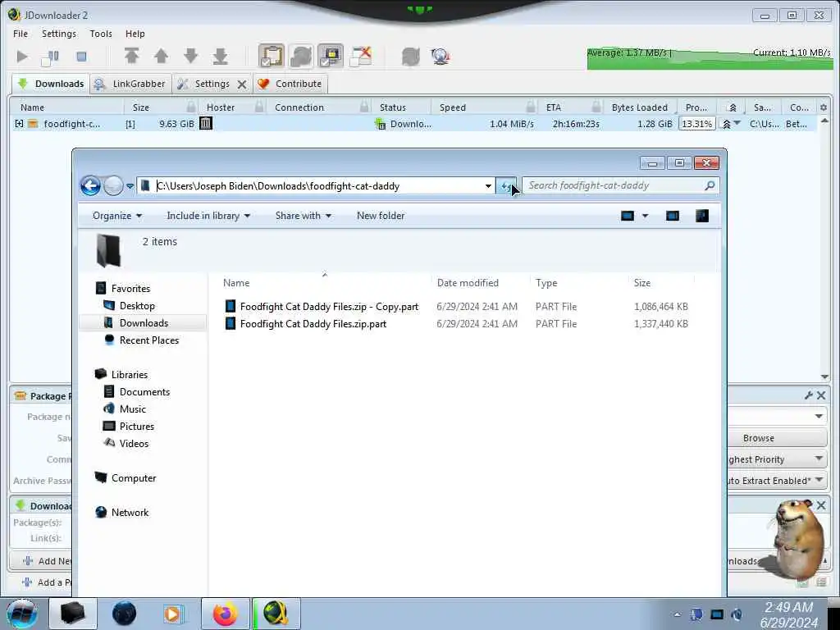
Task: Open the more view options dropdown arrow
Action: click(x=645, y=216)
